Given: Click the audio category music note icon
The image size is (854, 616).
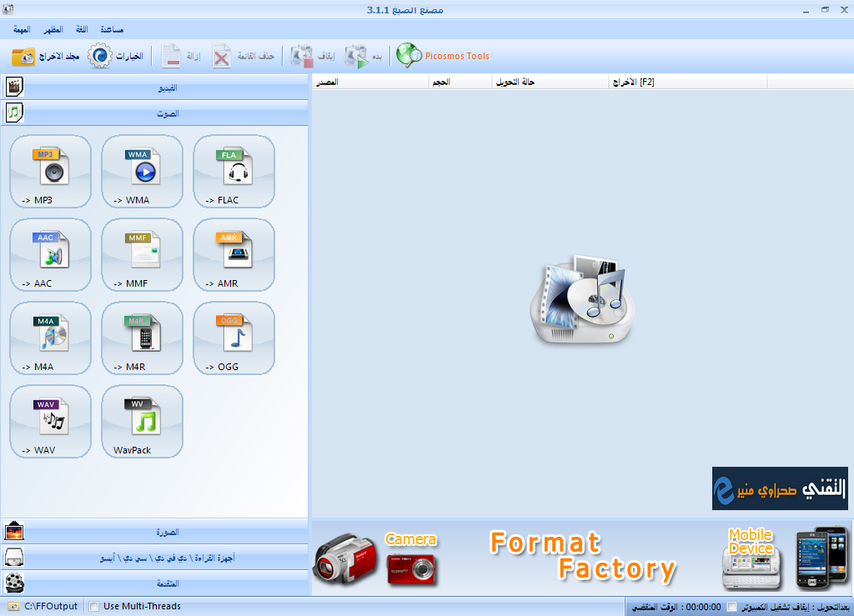Looking at the screenshot, I should (15, 113).
